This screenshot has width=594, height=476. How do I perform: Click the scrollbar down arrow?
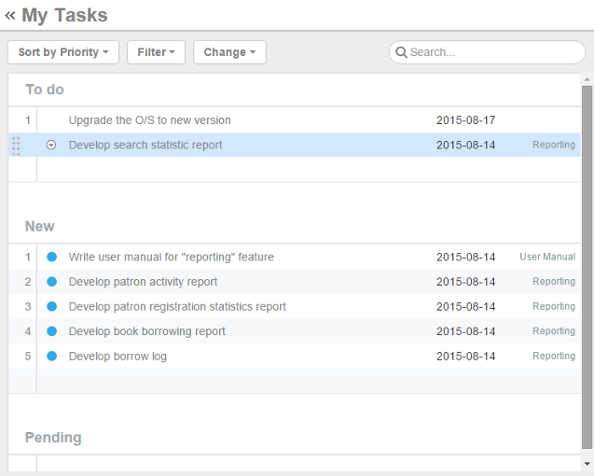tap(587, 464)
